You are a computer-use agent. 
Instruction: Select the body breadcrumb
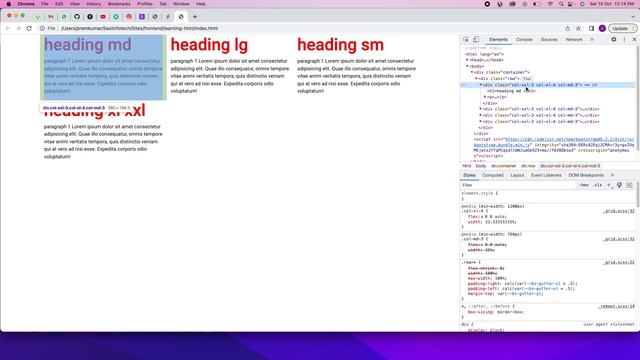pyautogui.click(x=481, y=166)
